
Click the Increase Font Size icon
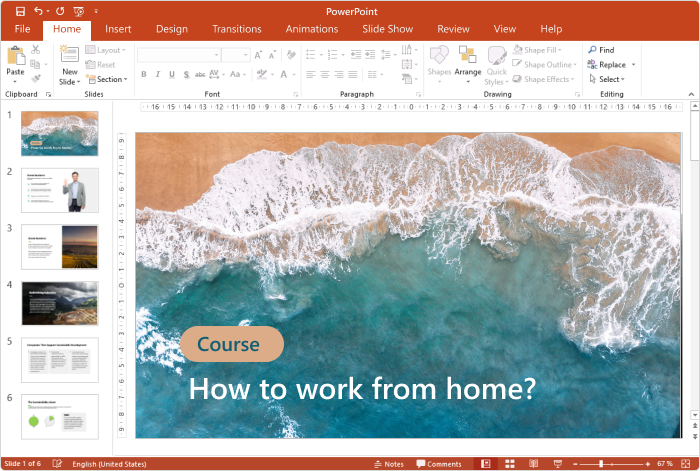click(258, 55)
